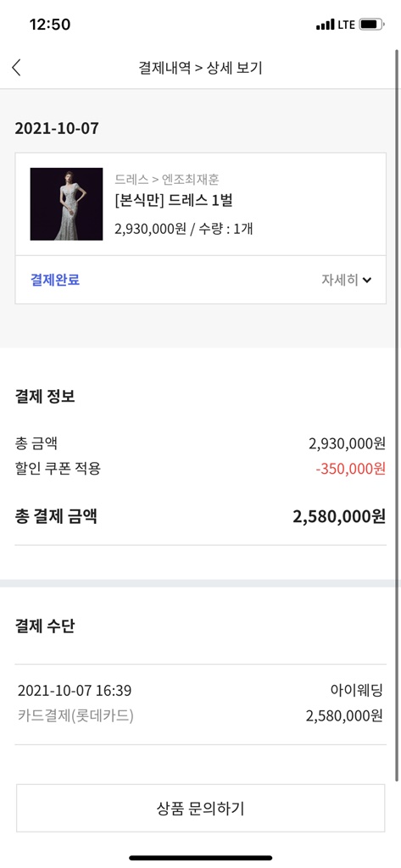
Task: Tap the 결제완료 status link
Action: [x=55, y=280]
